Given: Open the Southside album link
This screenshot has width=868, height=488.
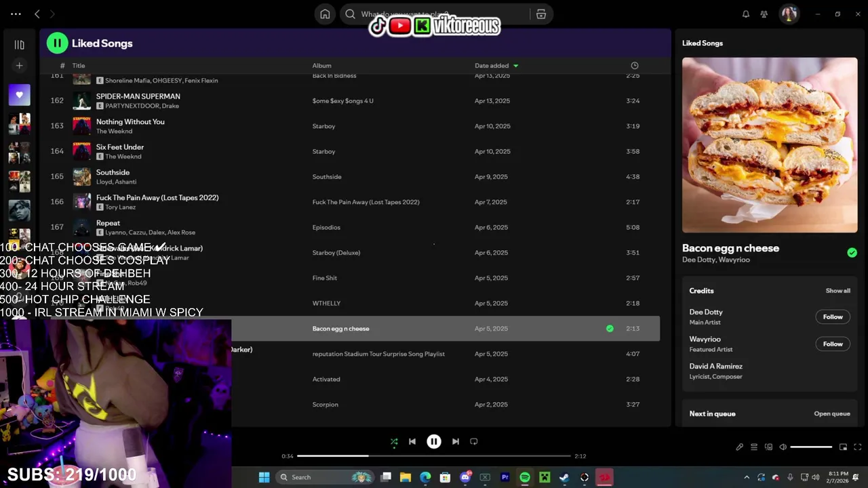Looking at the screenshot, I should pyautogui.click(x=327, y=177).
